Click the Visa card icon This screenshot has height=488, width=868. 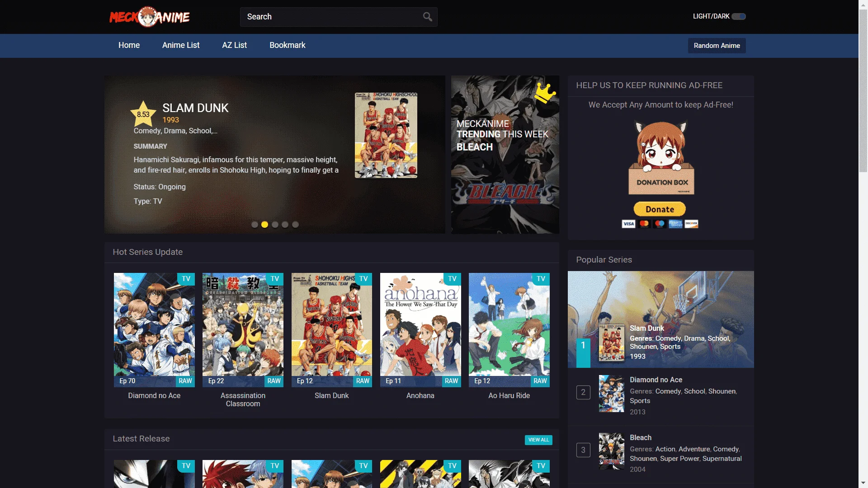(x=628, y=224)
